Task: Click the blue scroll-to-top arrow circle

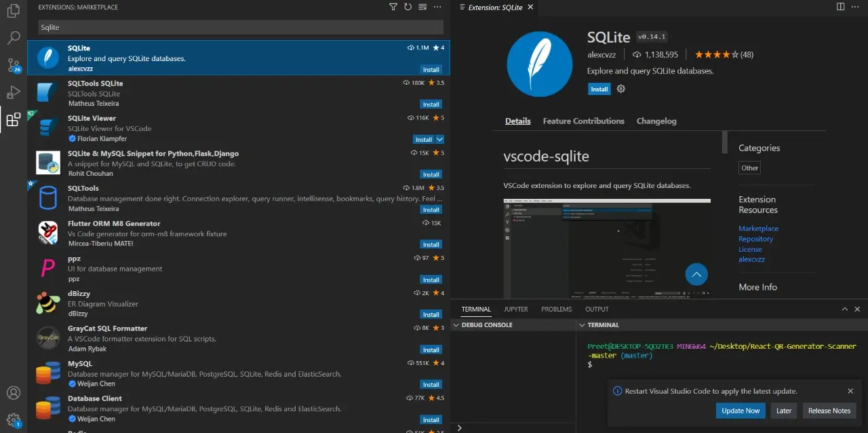Action: point(696,274)
